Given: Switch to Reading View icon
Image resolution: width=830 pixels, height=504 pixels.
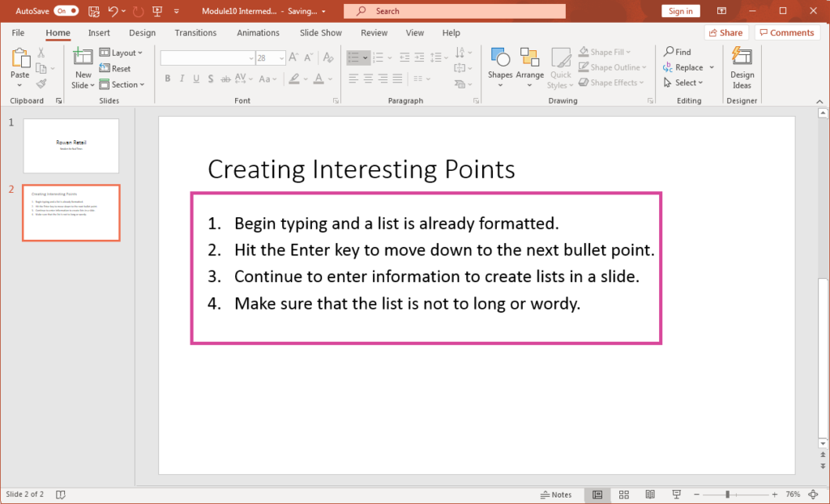Looking at the screenshot, I should pyautogui.click(x=650, y=494).
